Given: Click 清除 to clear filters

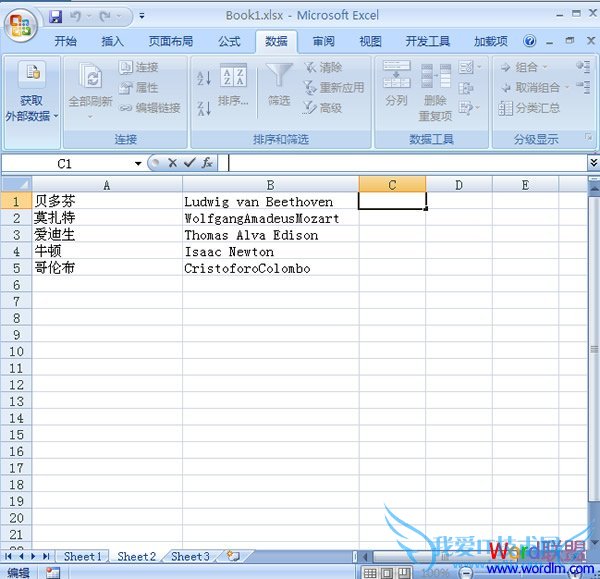Looking at the screenshot, I should pyautogui.click(x=323, y=67).
